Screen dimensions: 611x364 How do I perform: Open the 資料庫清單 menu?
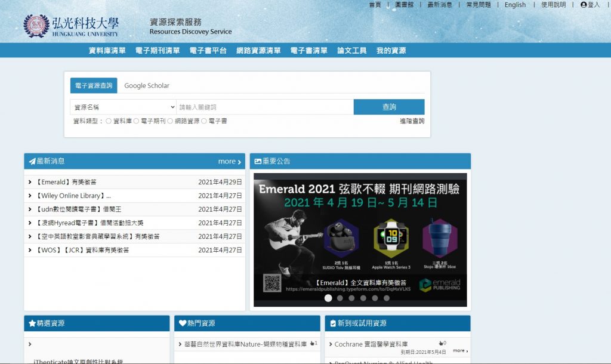pyautogui.click(x=107, y=51)
